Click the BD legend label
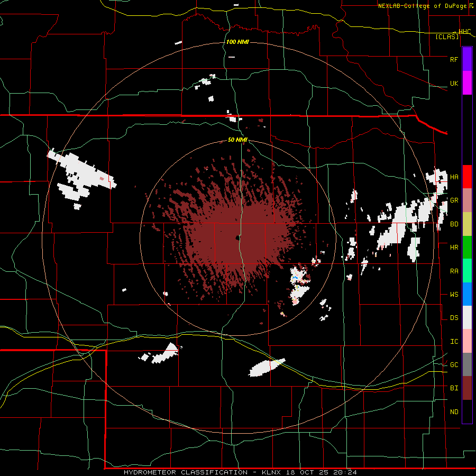The image size is (476, 476). click(x=454, y=224)
